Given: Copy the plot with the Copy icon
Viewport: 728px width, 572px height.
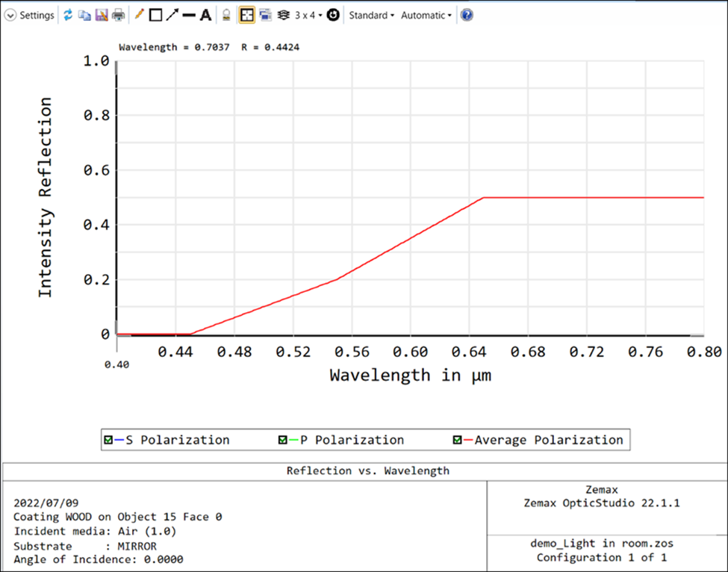Looking at the screenshot, I should coord(84,15).
